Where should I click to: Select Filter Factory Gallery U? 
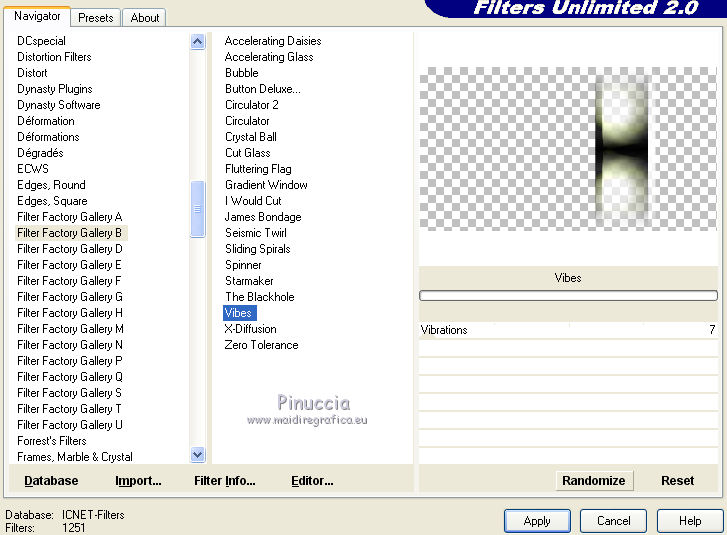tap(70, 425)
